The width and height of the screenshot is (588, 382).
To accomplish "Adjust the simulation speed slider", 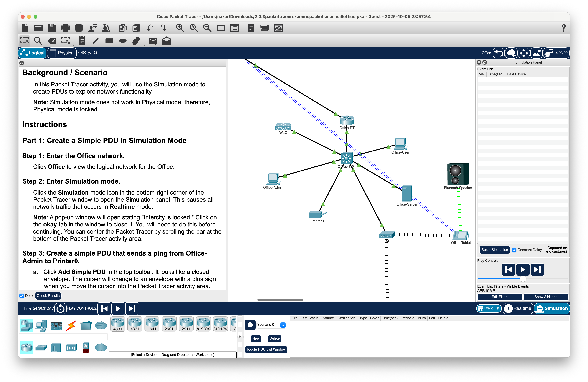I will (x=523, y=279).
